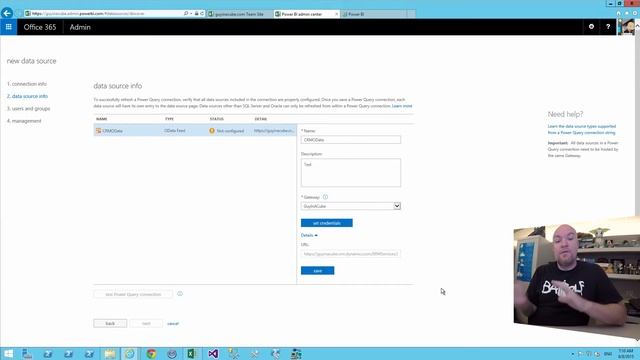Open the settings gear in Office 365 header

tap(591, 27)
